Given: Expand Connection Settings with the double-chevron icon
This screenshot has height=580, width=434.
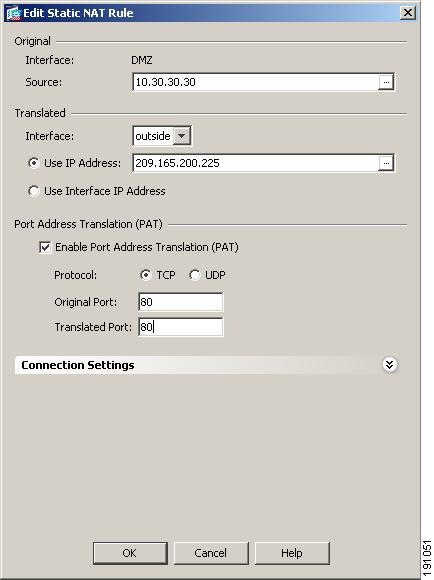Looking at the screenshot, I should (389, 365).
